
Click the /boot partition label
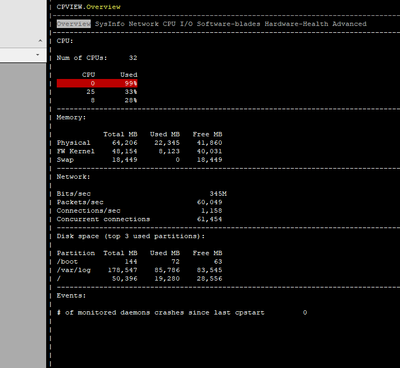coord(67,262)
